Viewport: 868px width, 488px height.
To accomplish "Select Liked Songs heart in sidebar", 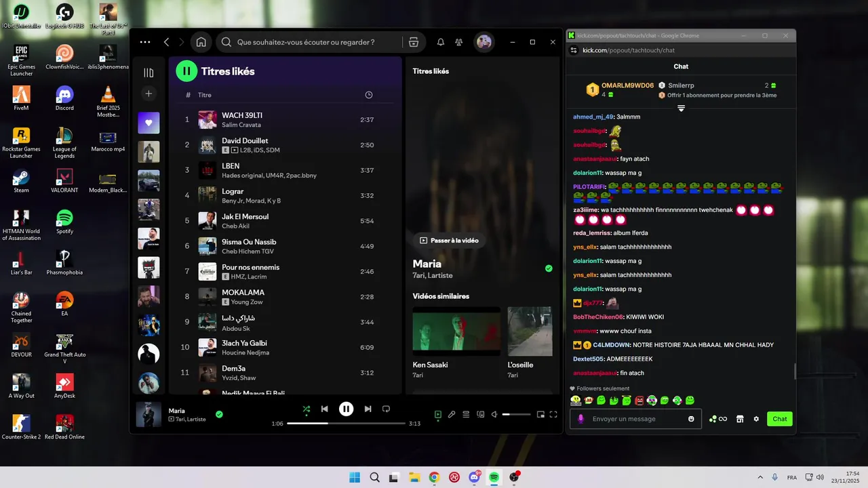I will [149, 123].
